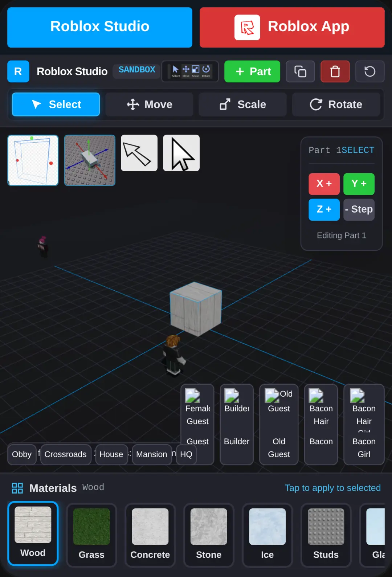392x577 pixels.
Task: Switch to the Roblox App tab
Action: (292, 28)
